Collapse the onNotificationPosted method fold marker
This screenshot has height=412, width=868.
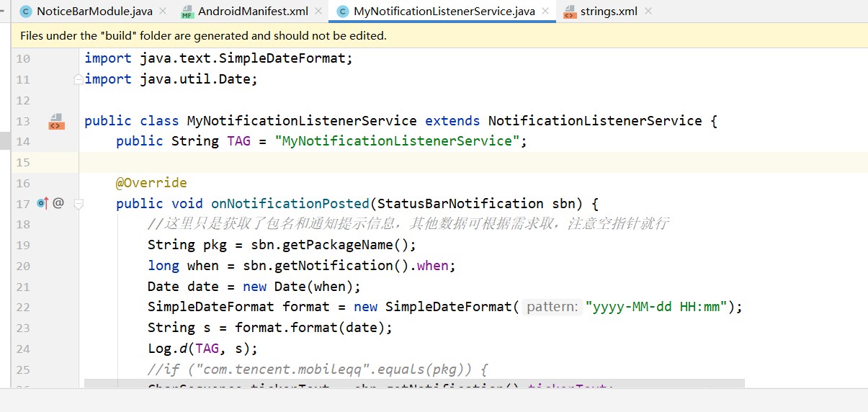[79, 204]
